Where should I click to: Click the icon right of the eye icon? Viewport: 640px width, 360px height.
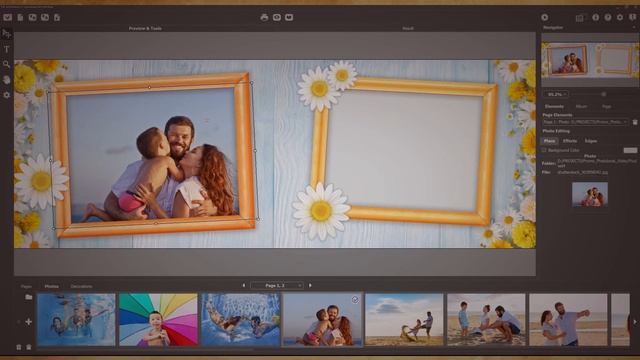pos(289,17)
